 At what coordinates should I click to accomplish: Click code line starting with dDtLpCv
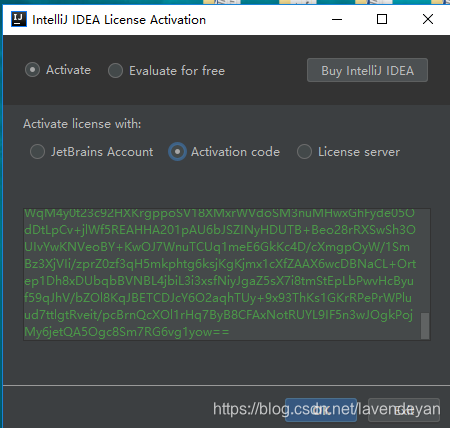click(x=220, y=230)
